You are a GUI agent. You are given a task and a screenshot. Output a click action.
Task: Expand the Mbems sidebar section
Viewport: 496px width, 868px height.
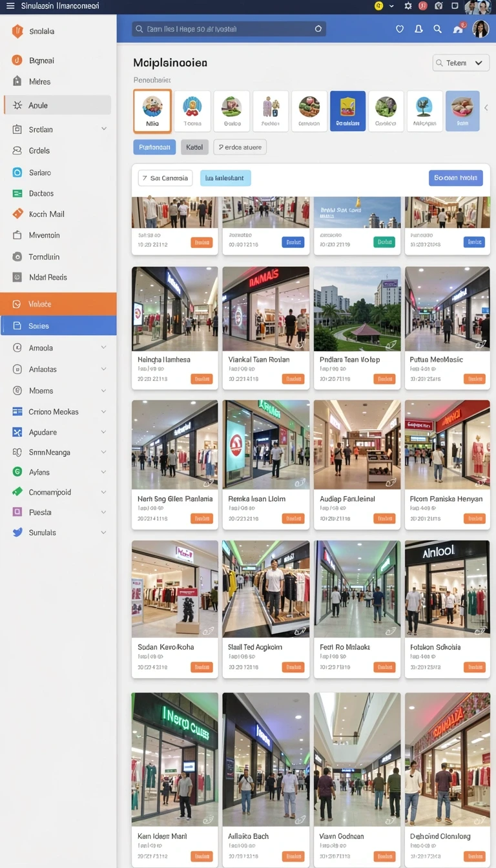pos(104,390)
